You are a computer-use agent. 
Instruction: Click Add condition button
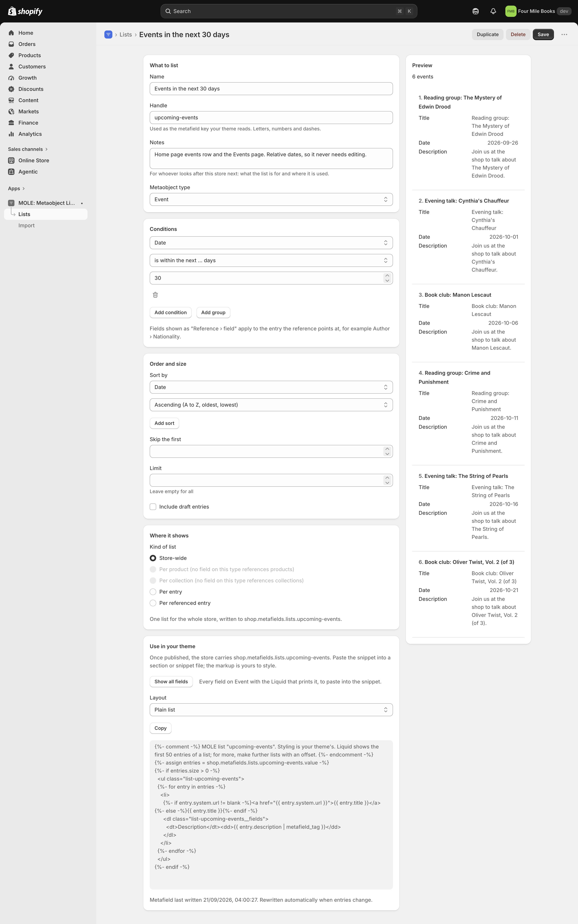(171, 312)
